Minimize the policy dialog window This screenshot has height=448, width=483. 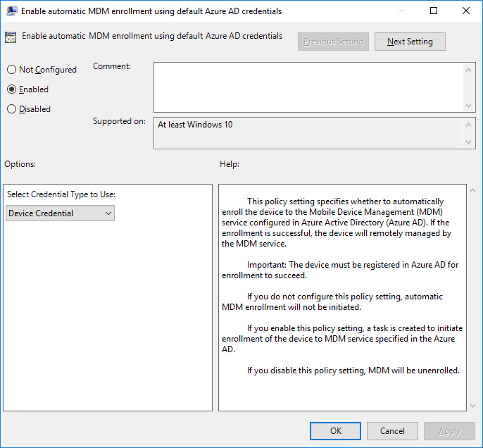click(x=401, y=11)
